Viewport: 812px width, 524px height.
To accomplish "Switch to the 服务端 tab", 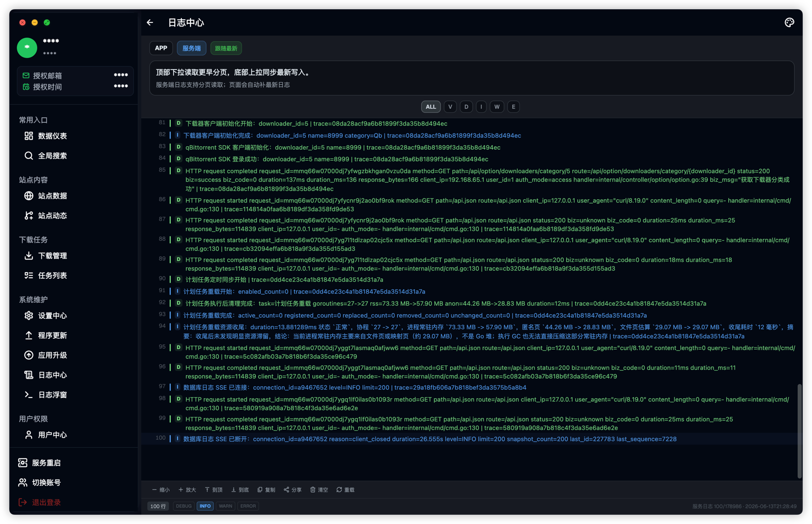I will click(x=191, y=48).
